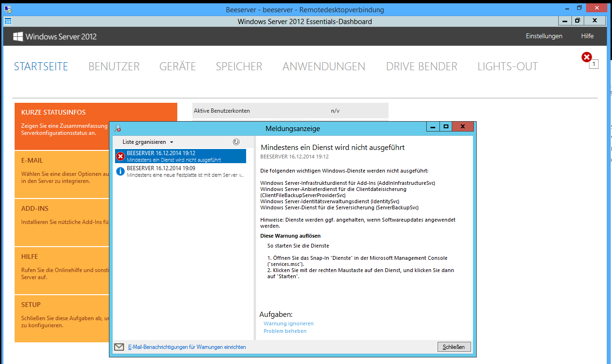Screen dimensions: 612x364
Task: Select the HILFE panel on start page
Action: [62, 270]
